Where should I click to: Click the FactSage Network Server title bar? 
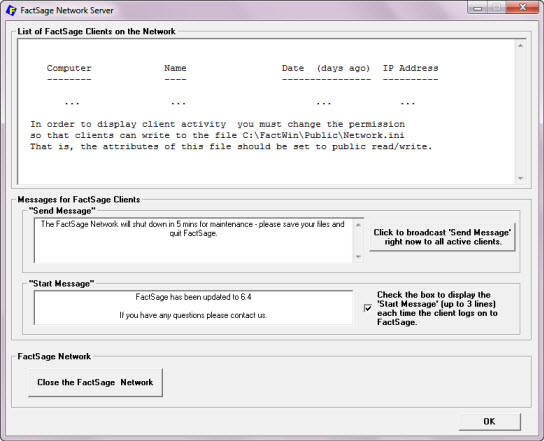click(243, 10)
